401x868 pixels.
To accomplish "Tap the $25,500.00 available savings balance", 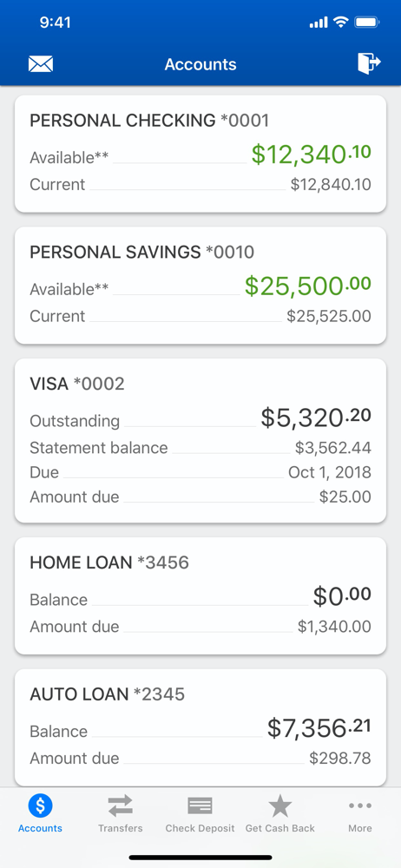I will [308, 286].
